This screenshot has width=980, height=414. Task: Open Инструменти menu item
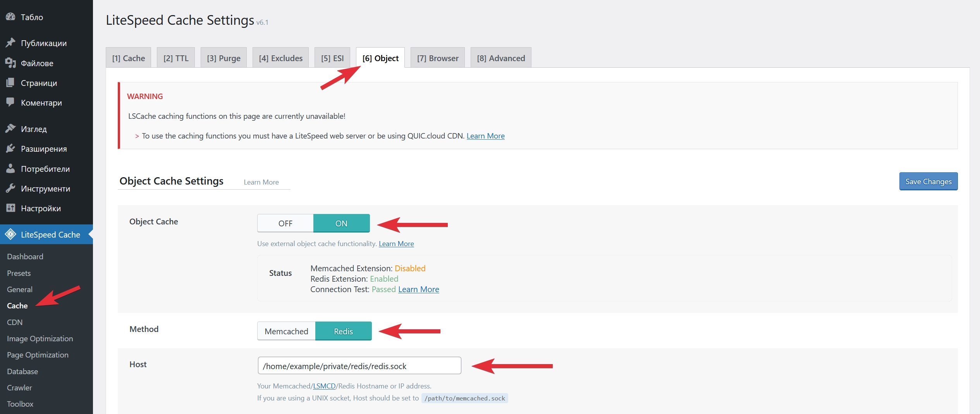pos(46,188)
